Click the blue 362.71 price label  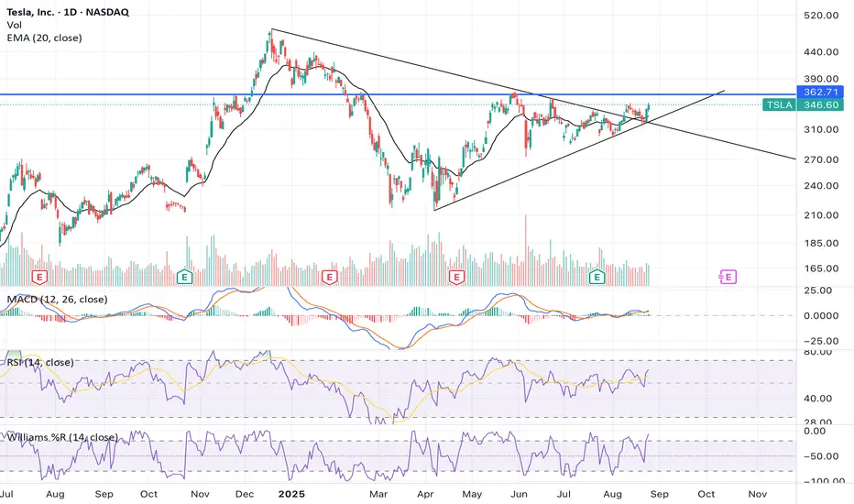tap(820, 92)
